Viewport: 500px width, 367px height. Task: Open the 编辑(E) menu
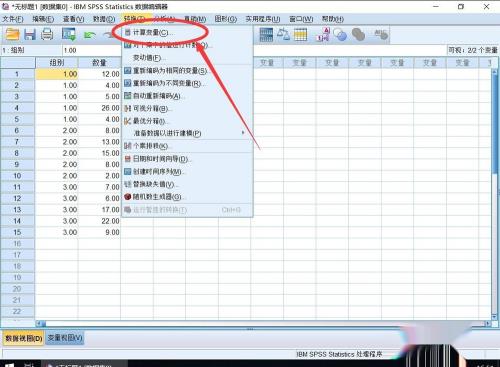pyautogui.click(x=43, y=19)
